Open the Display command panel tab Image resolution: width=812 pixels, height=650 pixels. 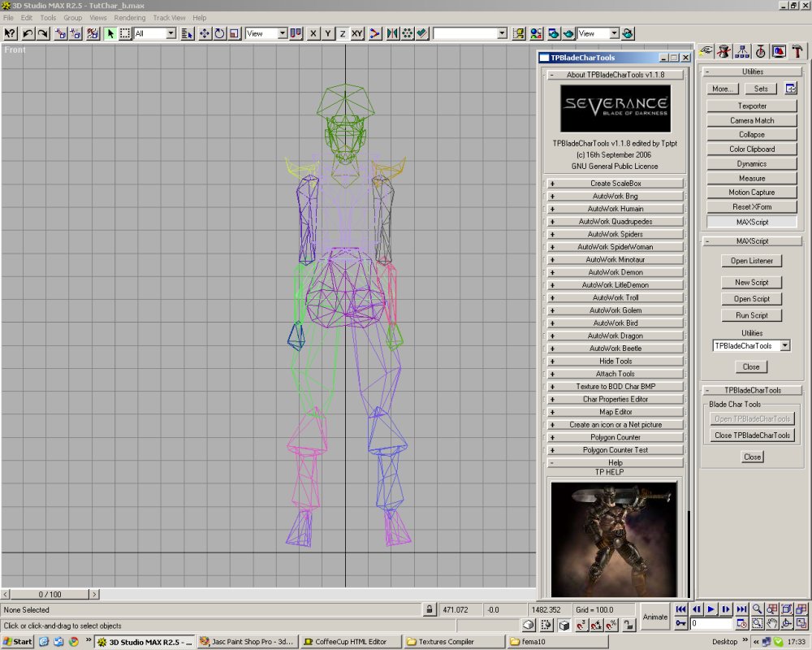click(x=779, y=51)
